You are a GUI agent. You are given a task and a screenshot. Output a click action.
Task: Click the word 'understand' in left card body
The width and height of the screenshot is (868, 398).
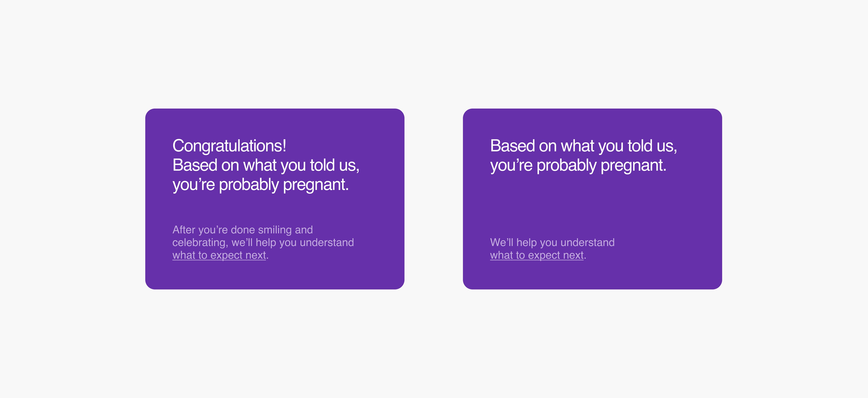click(x=327, y=243)
